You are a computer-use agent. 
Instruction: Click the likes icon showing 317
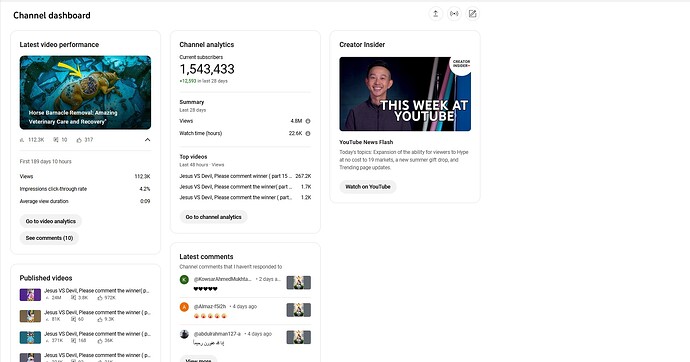(x=79, y=140)
